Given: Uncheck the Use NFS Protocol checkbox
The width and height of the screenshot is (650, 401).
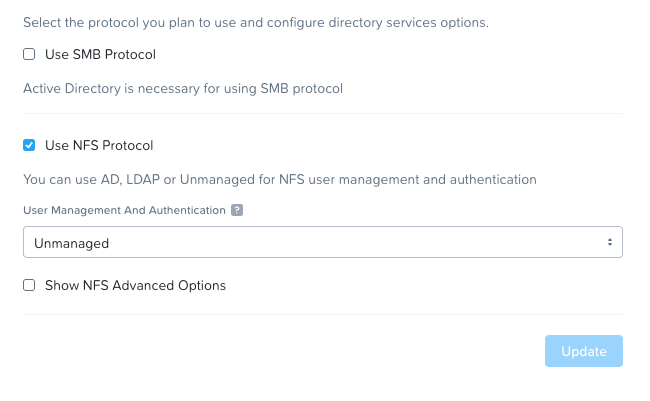Looking at the screenshot, I should pyautogui.click(x=29, y=145).
